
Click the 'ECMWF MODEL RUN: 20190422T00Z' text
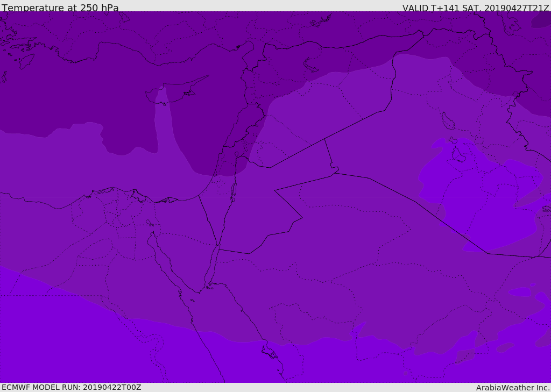coord(72,387)
